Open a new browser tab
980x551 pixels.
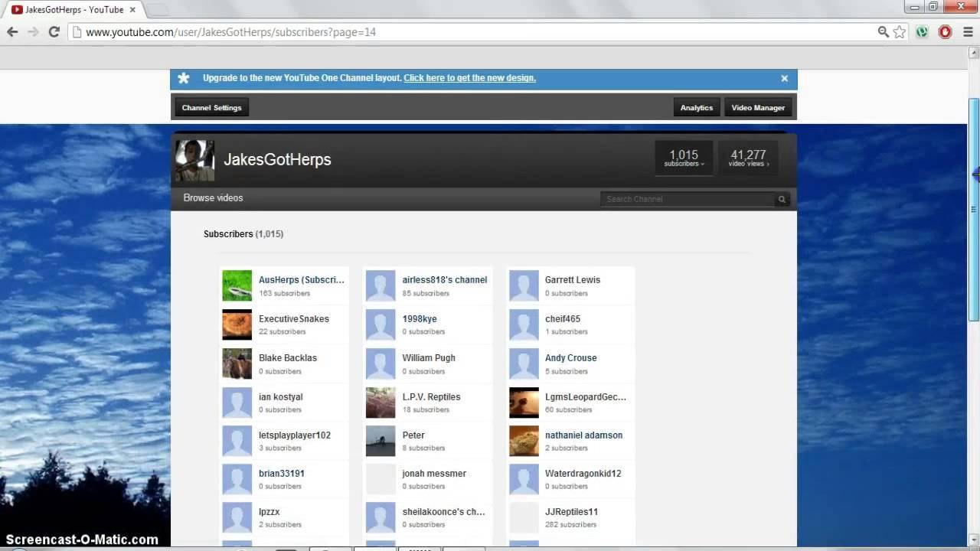[x=157, y=10]
